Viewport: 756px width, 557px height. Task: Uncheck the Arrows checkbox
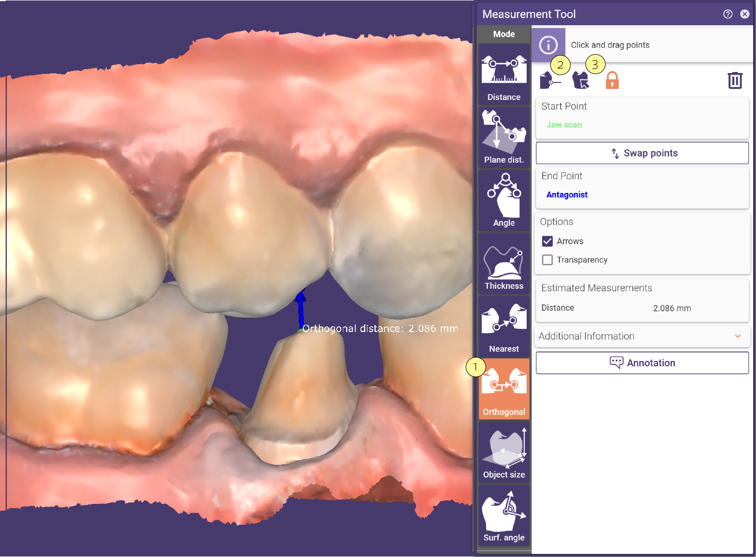coord(547,241)
